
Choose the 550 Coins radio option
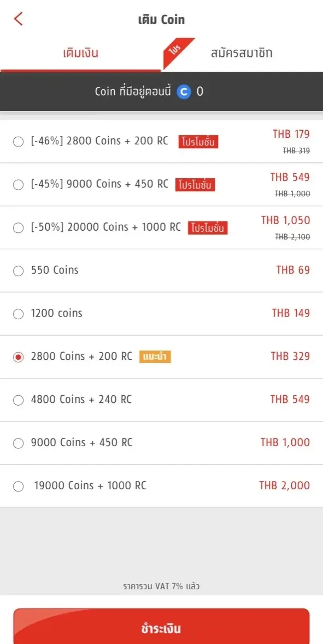(x=18, y=271)
